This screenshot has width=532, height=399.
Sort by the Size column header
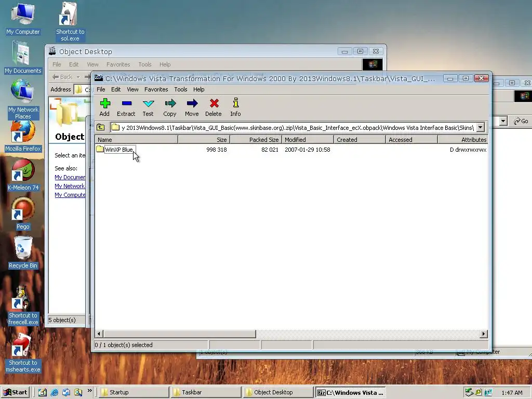click(204, 139)
